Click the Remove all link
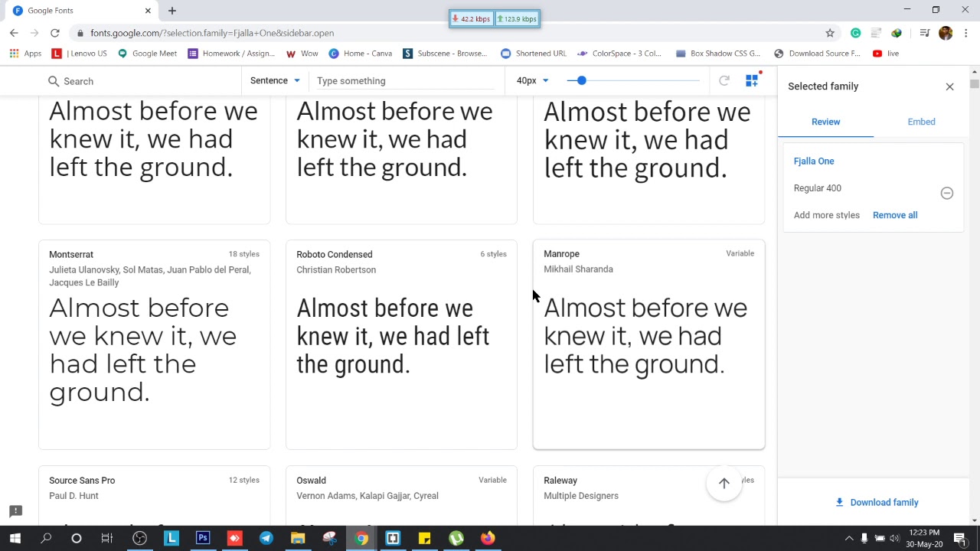The width and height of the screenshot is (980, 551). (x=894, y=215)
